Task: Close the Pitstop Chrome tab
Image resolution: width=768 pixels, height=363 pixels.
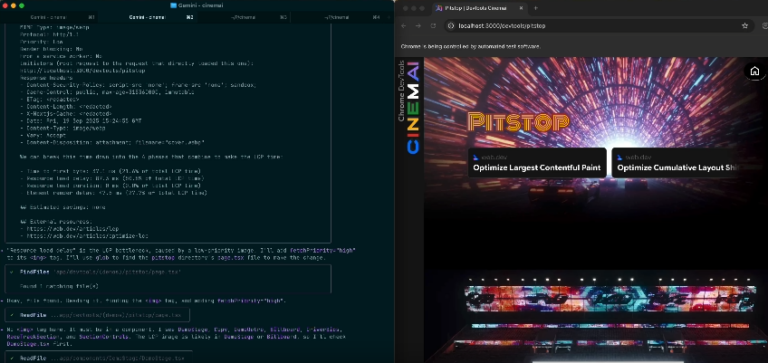Action: click(x=521, y=8)
